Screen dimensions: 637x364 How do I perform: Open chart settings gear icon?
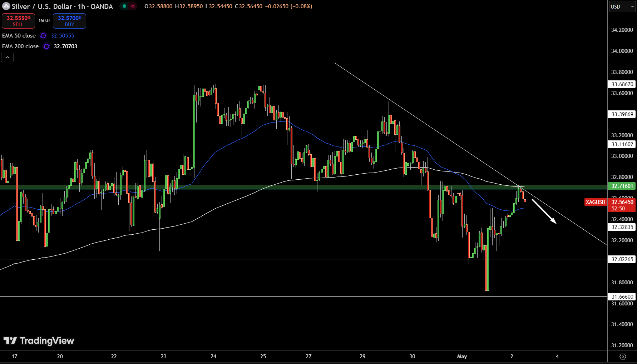(623, 356)
